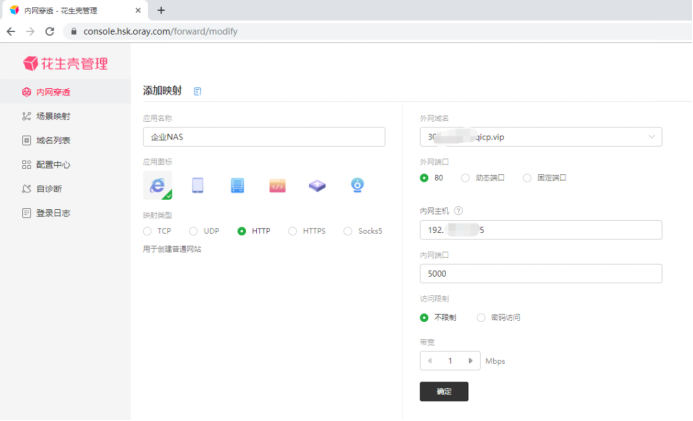
Task: Increase bandwidth with the right arrow
Action: click(471, 360)
